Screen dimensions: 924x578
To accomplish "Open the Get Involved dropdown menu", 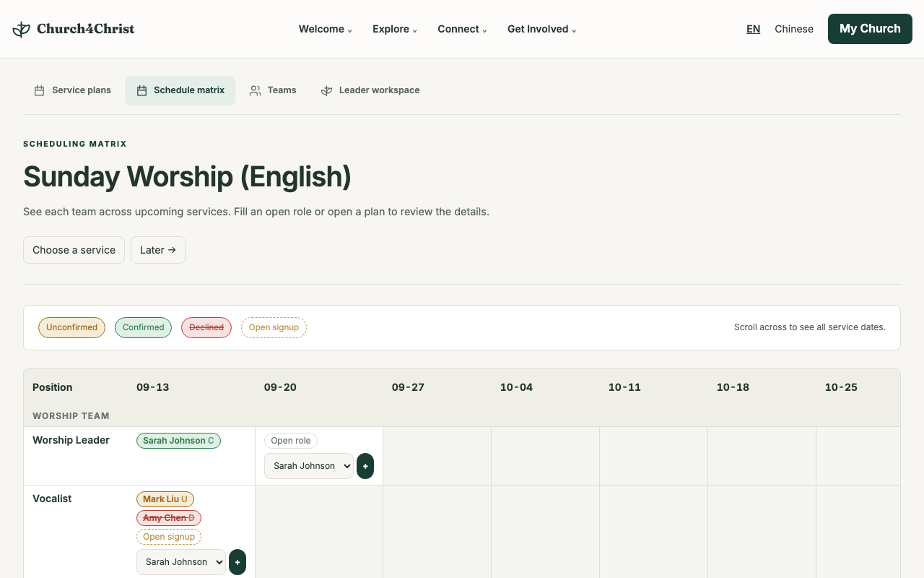I will tap(542, 29).
